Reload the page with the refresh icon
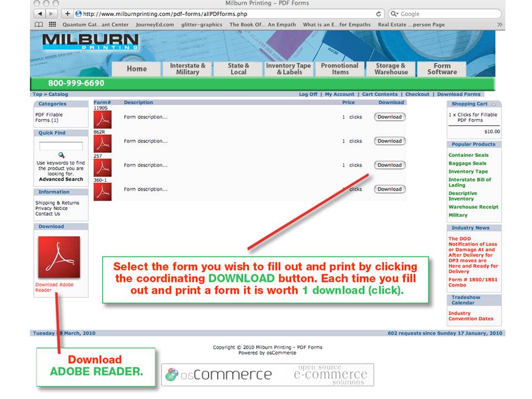The width and height of the screenshot is (532, 399). pyautogui.click(x=378, y=14)
